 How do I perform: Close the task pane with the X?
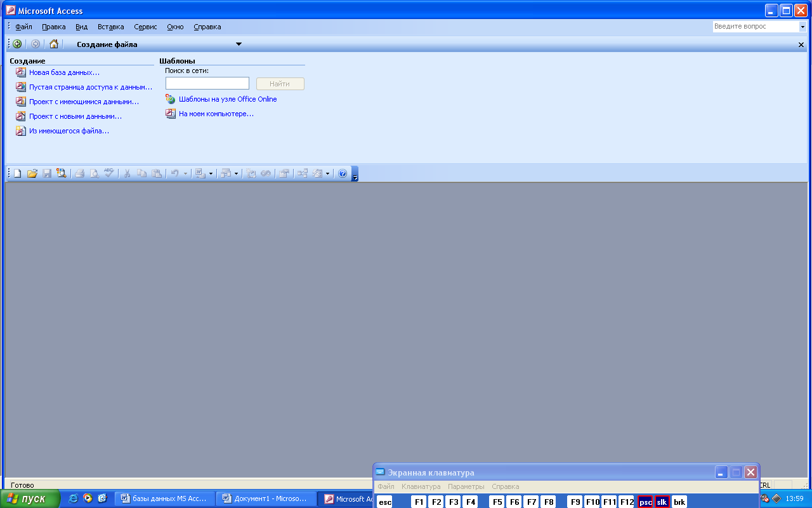(801, 44)
